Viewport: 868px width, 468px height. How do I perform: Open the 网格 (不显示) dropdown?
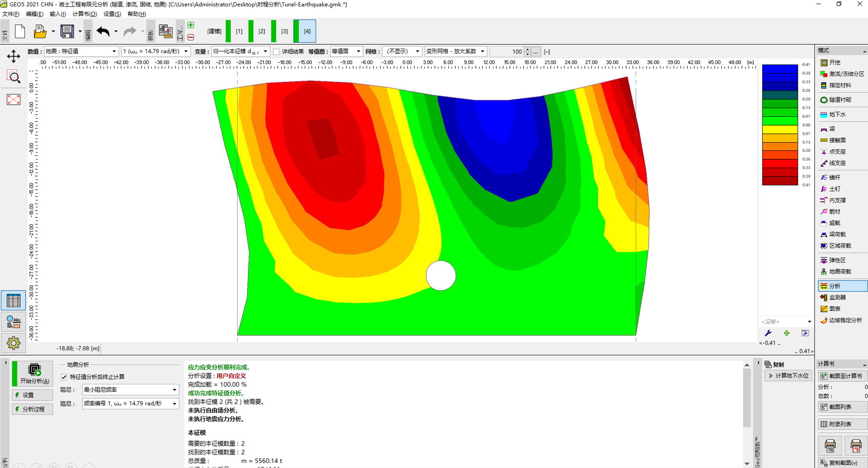coord(402,51)
